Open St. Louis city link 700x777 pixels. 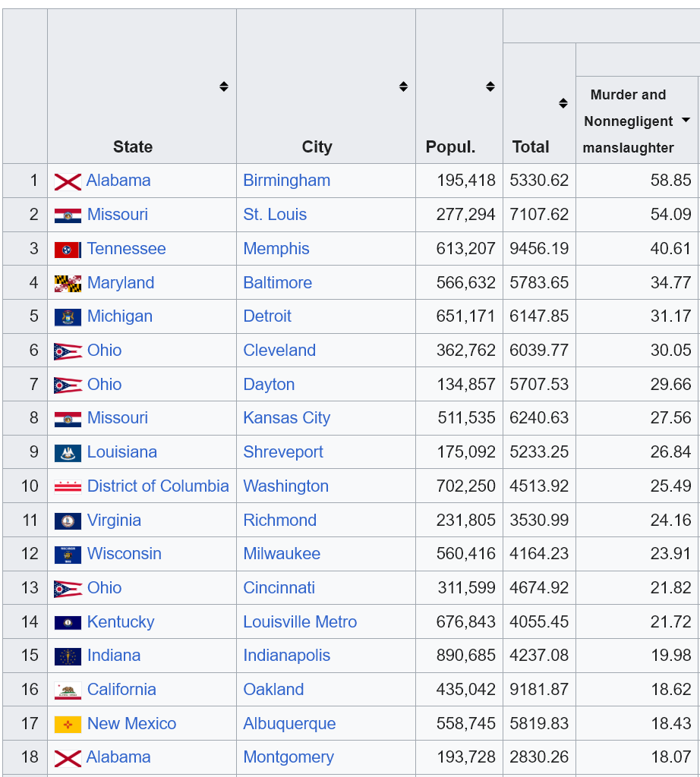click(x=275, y=215)
